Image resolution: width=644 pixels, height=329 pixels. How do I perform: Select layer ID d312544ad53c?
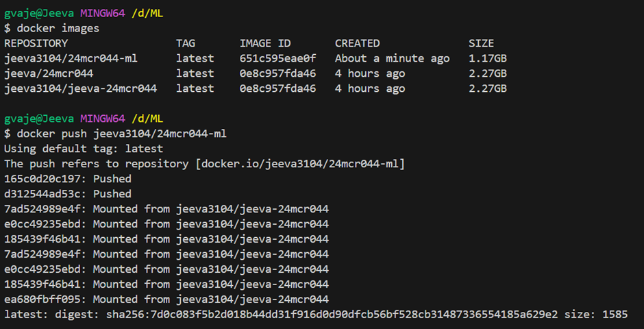click(x=42, y=194)
